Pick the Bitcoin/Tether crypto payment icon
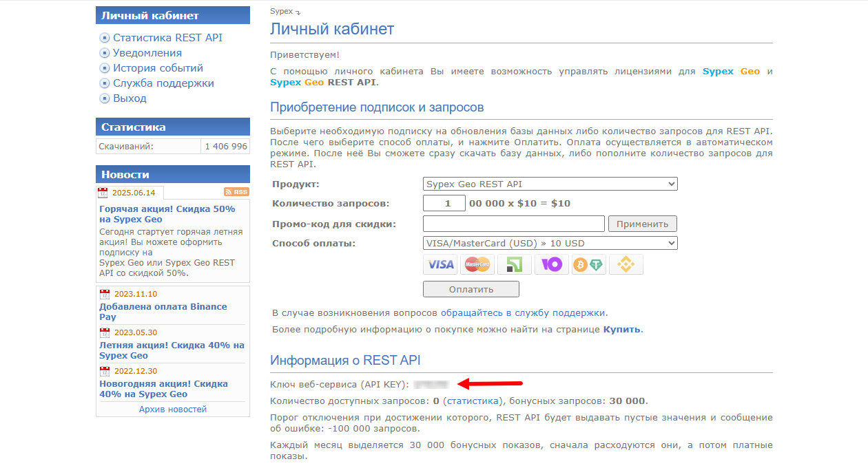868x468 pixels. point(588,264)
